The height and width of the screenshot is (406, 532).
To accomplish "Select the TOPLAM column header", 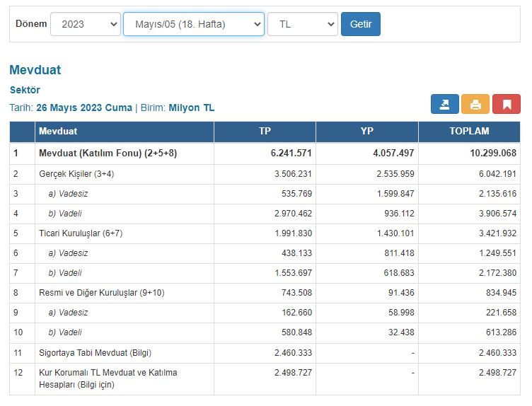I will 469,132.
